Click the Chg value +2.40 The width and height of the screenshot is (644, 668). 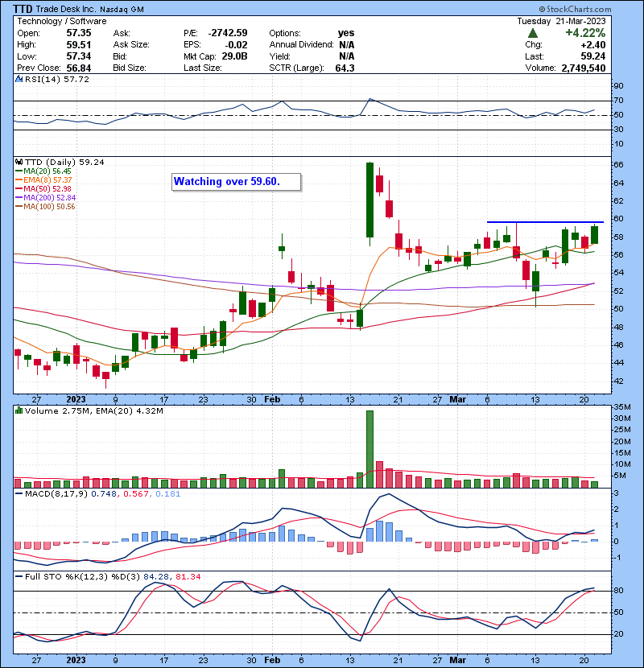[592, 45]
